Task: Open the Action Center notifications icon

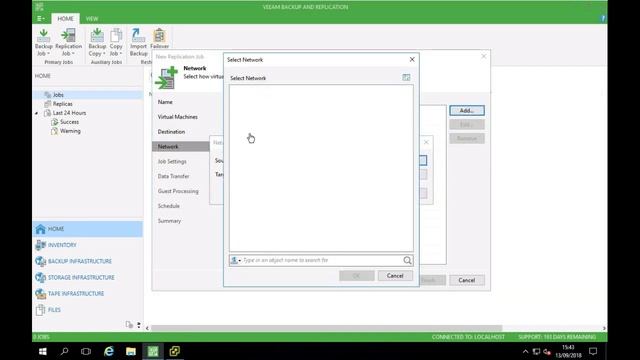Action: click(593, 351)
